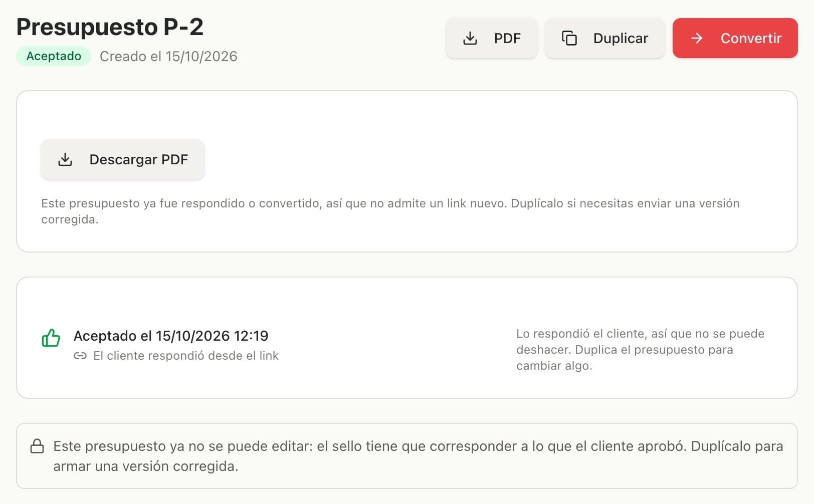This screenshot has height=504, width=814.
Task: Click the 'El cliente respondió desde el link' text
Action: (x=186, y=356)
